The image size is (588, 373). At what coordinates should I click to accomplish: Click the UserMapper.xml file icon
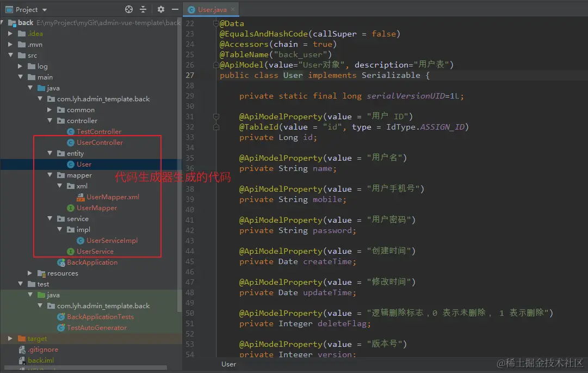click(81, 197)
